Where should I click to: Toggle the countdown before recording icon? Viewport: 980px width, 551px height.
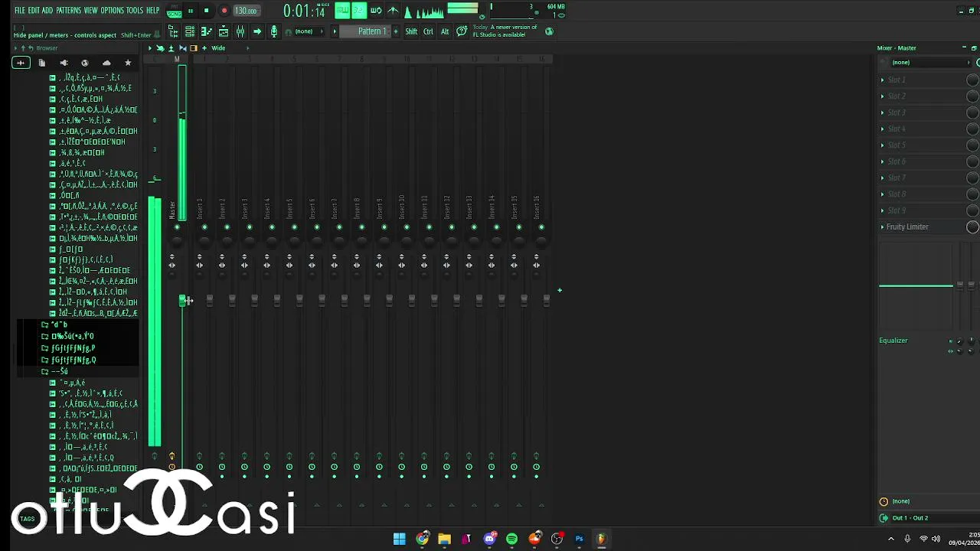point(359,11)
